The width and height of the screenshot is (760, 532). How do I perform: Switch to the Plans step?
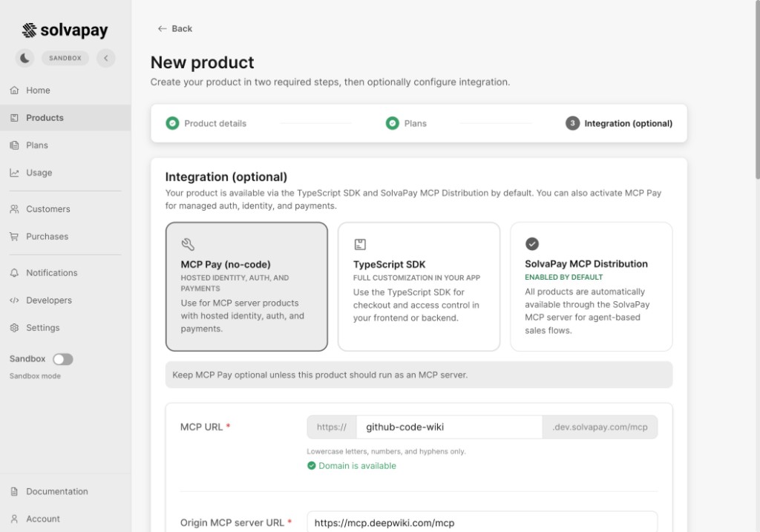pos(409,123)
